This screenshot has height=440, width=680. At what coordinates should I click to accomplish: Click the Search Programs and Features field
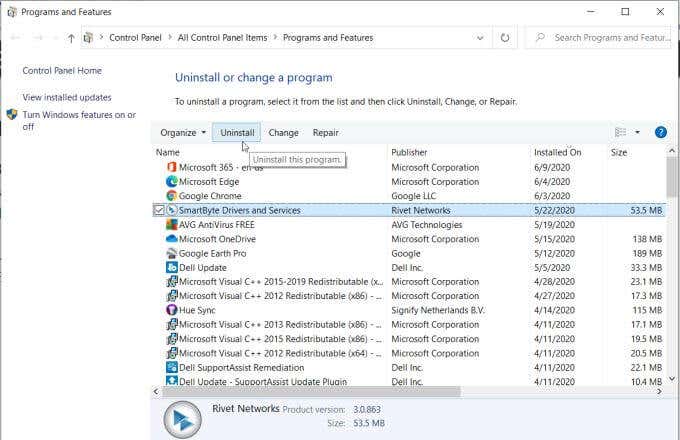coord(598,38)
